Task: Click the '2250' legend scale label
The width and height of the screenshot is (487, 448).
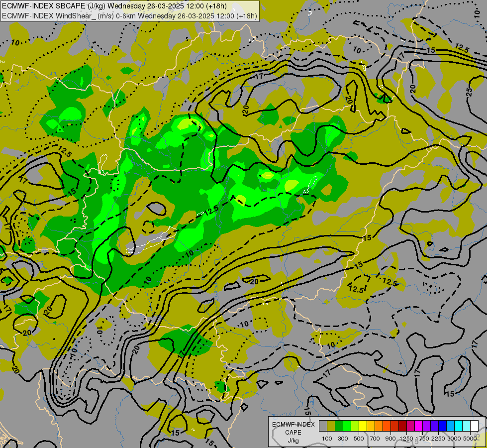Action: point(438,439)
